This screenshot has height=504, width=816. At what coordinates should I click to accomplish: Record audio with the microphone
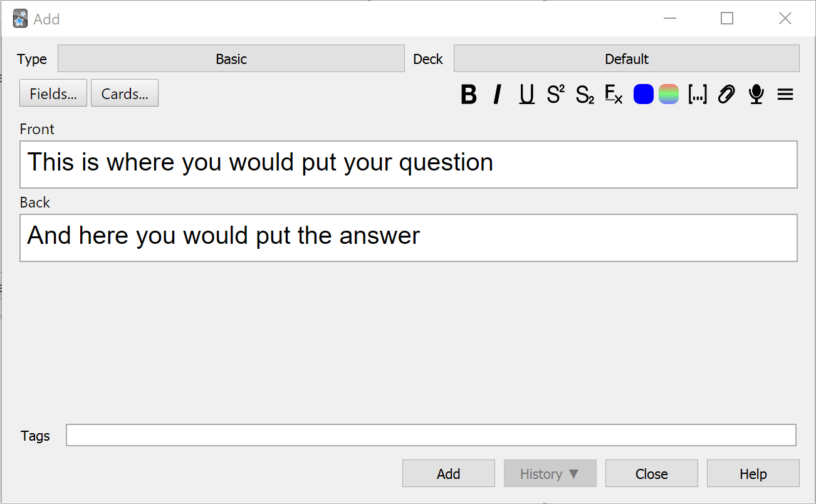[x=756, y=95]
